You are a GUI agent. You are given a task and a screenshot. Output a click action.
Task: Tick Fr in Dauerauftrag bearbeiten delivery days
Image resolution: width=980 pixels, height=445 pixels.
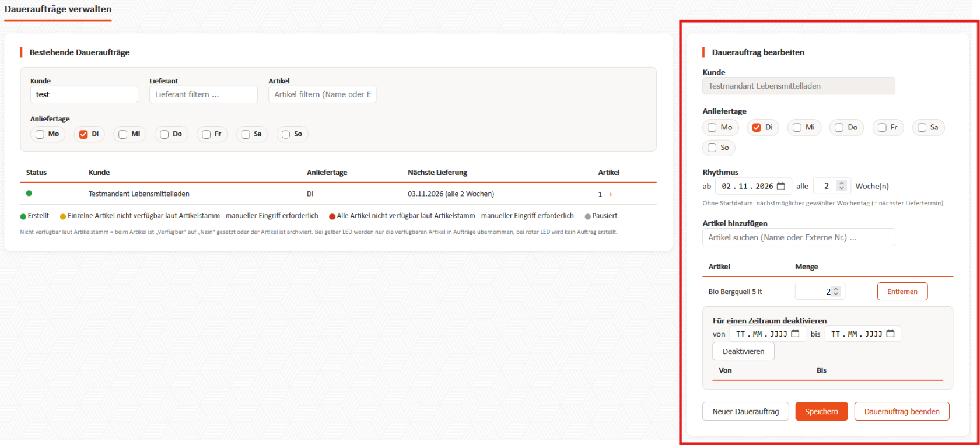point(882,127)
